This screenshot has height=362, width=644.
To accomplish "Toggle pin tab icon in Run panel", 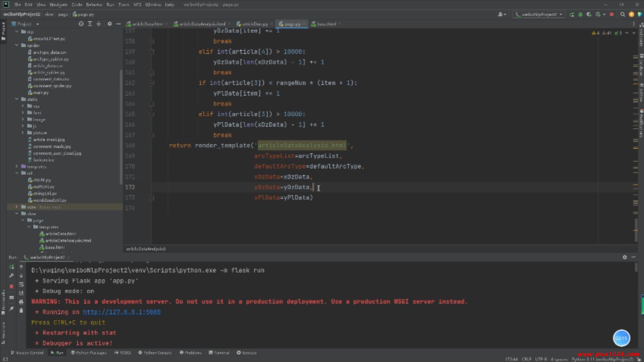I will [x=11, y=309].
